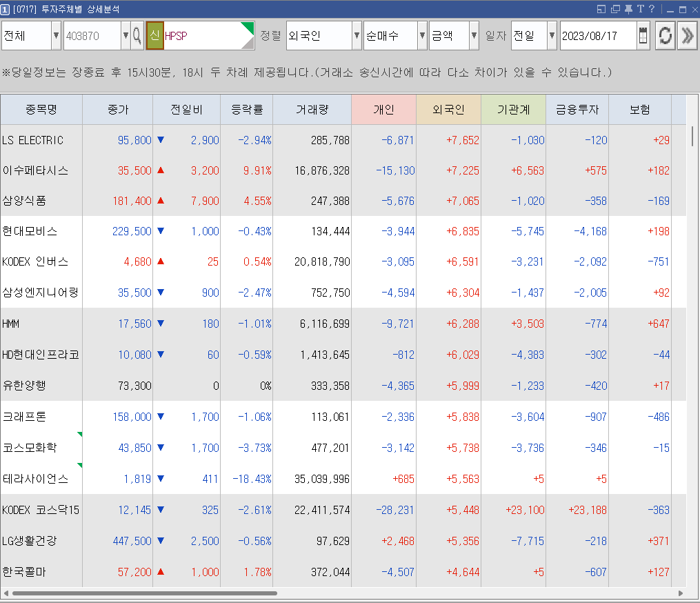
Task: Click the 전일비 column header
Action: (187, 110)
